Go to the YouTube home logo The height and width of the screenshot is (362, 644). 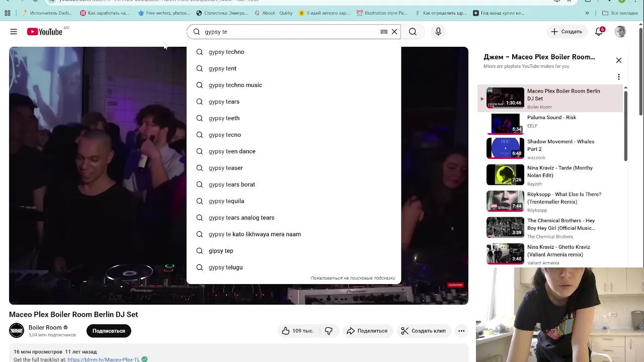[x=45, y=32]
